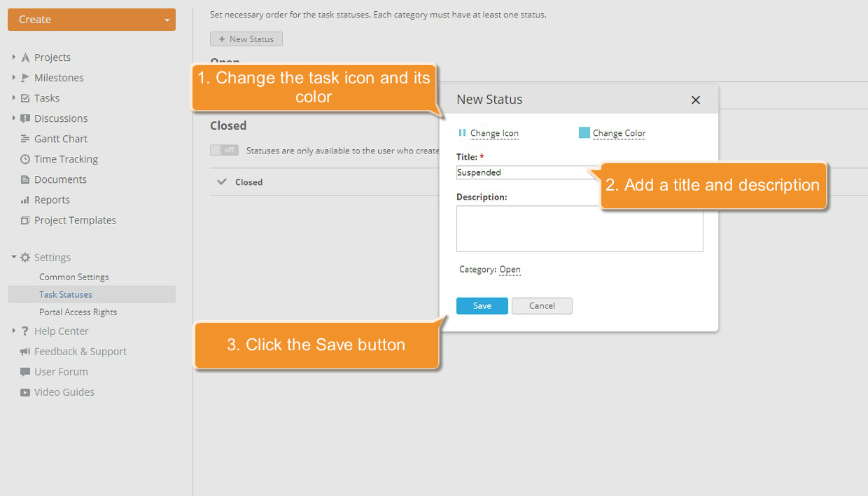Click the Documents icon

(24, 179)
